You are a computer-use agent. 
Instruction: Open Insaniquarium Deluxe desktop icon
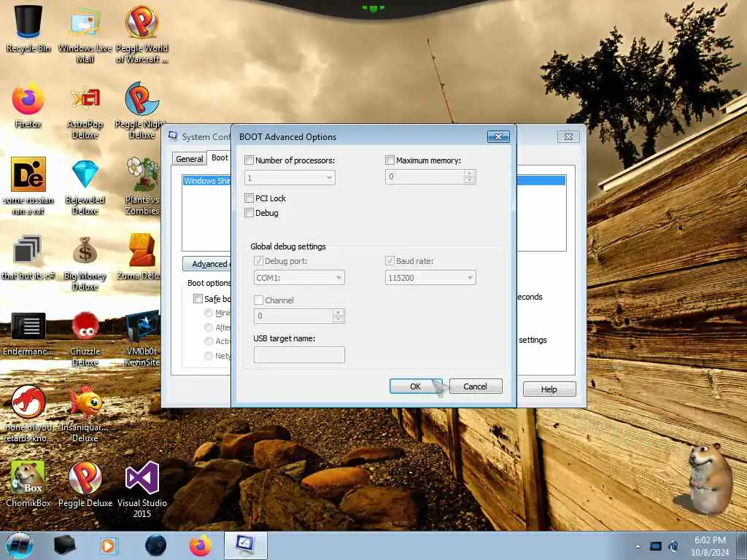(x=85, y=413)
